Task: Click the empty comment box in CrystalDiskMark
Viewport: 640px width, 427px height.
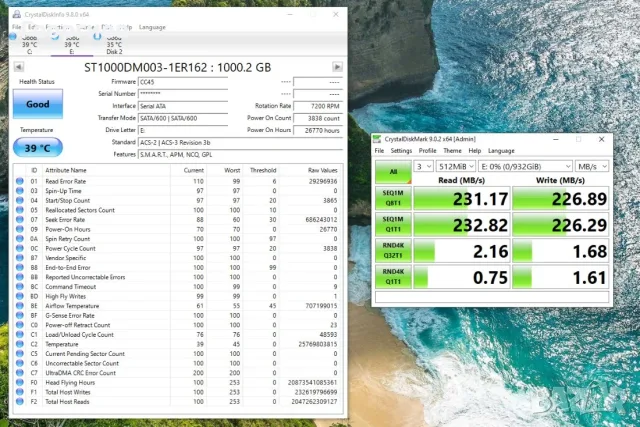Action: [x=492, y=297]
